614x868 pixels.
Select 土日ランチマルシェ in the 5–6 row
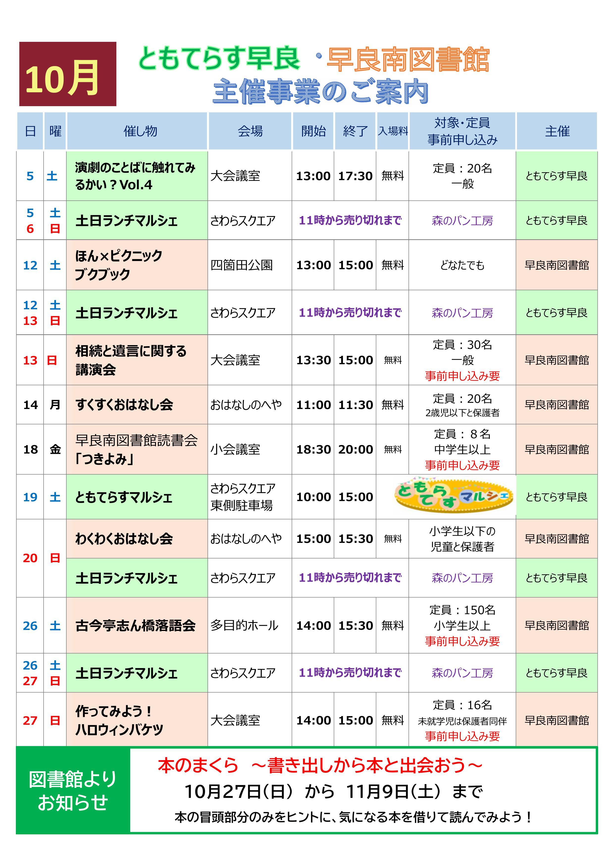pos(127,220)
